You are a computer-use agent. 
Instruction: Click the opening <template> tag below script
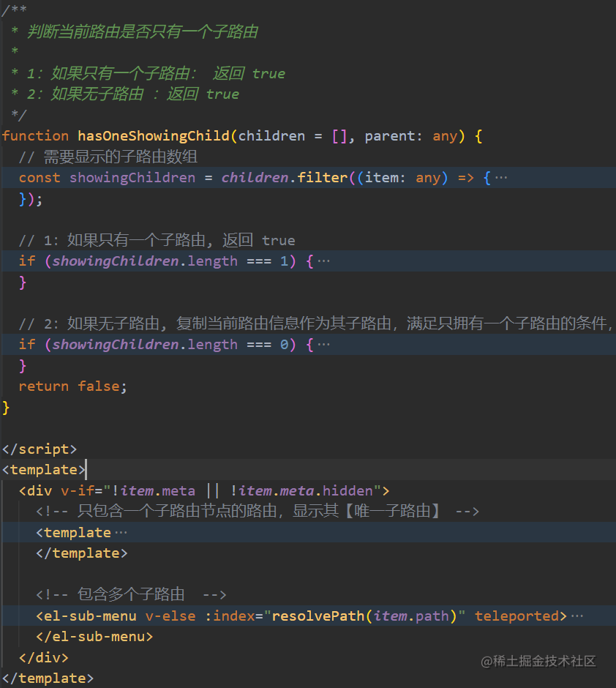coord(42,469)
